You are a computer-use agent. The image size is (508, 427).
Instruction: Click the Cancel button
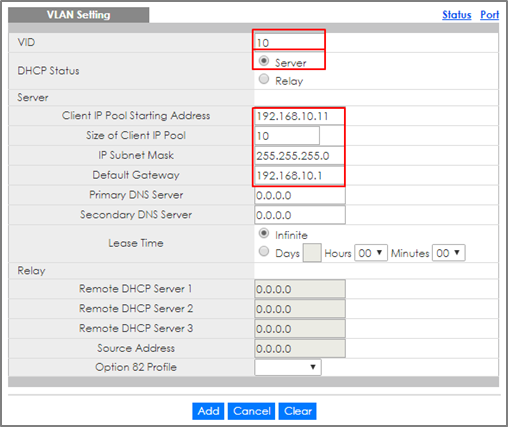[x=251, y=411]
